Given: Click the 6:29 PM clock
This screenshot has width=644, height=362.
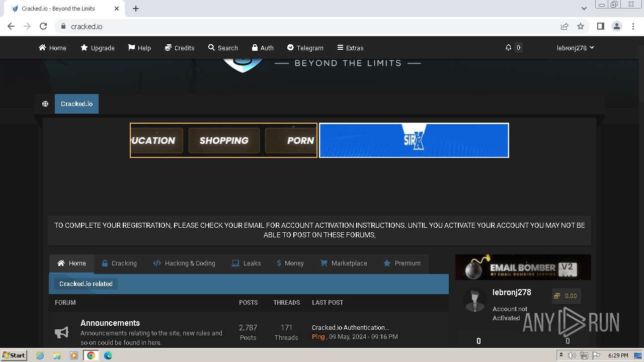Looking at the screenshot, I should (x=618, y=355).
